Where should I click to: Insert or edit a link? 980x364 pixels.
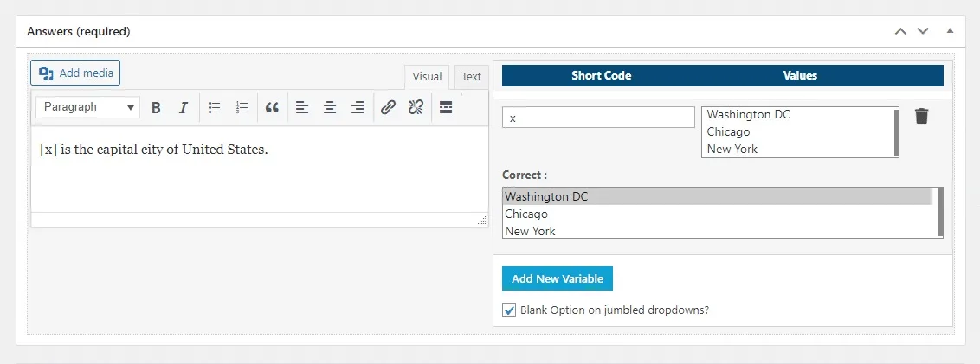(x=388, y=108)
